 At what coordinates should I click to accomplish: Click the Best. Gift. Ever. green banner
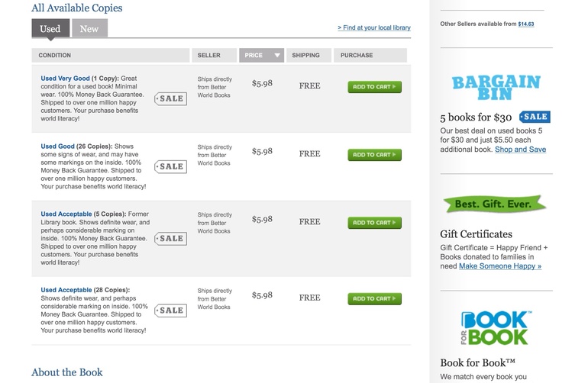495,204
